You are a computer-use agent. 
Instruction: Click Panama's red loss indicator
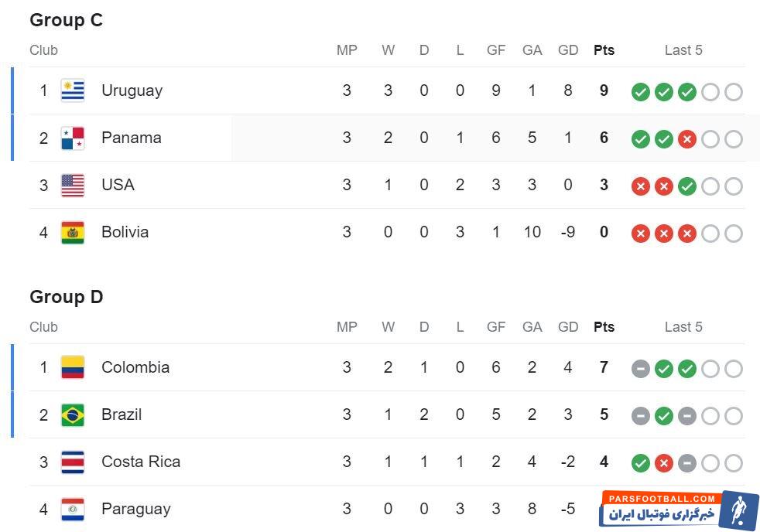tap(686, 139)
